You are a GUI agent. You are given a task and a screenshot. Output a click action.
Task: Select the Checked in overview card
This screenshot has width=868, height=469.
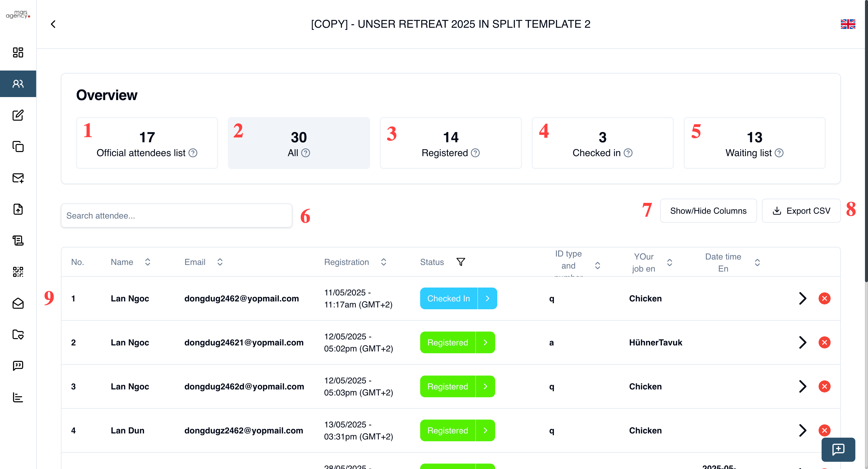click(602, 143)
